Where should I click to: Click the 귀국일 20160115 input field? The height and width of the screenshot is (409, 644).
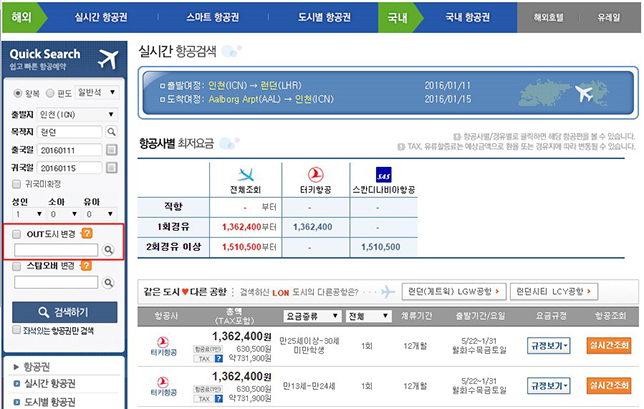(69, 168)
